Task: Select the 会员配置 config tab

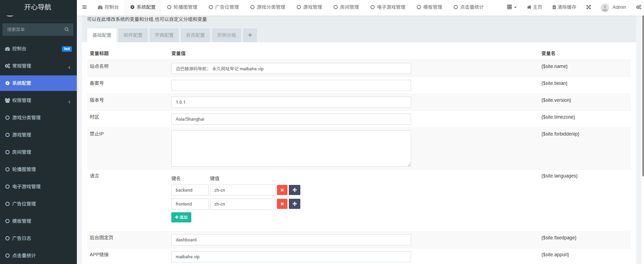Action: click(x=195, y=35)
